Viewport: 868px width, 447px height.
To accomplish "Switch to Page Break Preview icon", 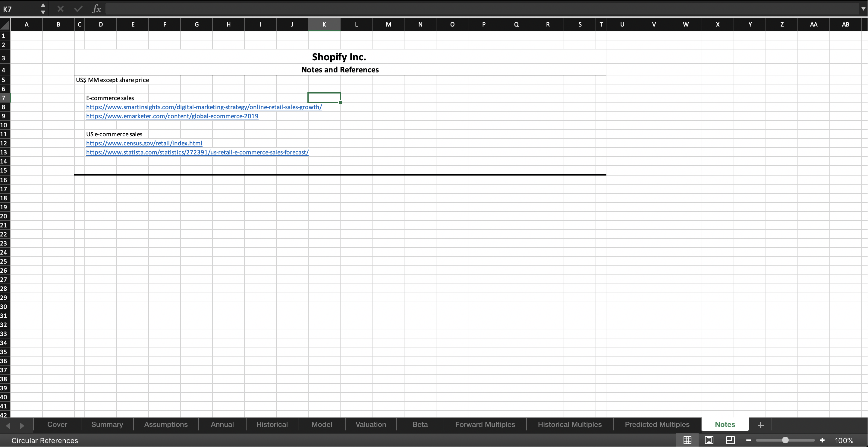I will pyautogui.click(x=730, y=440).
